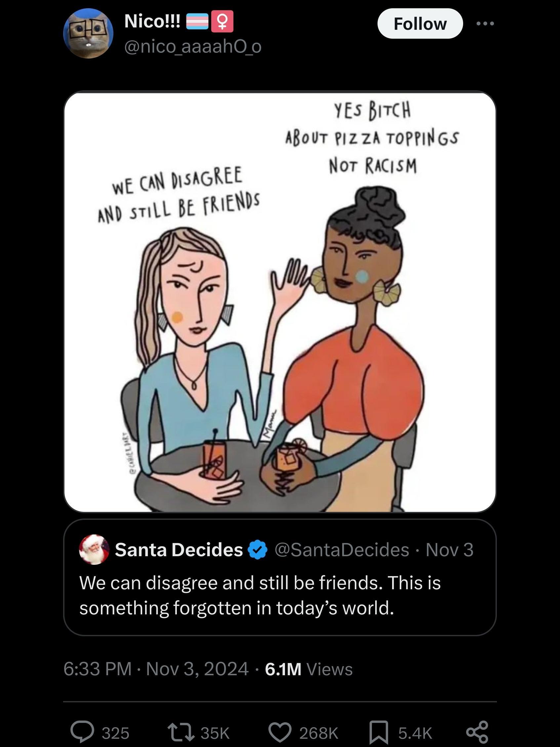The width and height of the screenshot is (560, 747).
Task: Open the share icon
Action: coord(477,732)
